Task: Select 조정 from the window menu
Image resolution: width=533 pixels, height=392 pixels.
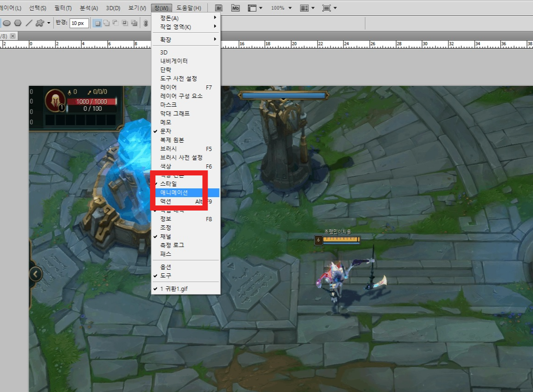Action: 186,227
